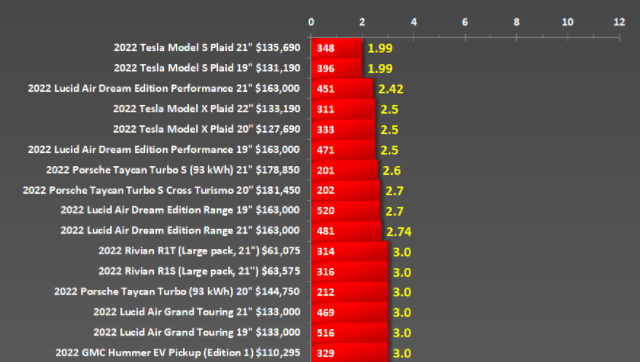Image resolution: width=640 pixels, height=362 pixels.
Task: Click the yellow 3.0 value for Rivian R1T
Action: tap(402, 253)
